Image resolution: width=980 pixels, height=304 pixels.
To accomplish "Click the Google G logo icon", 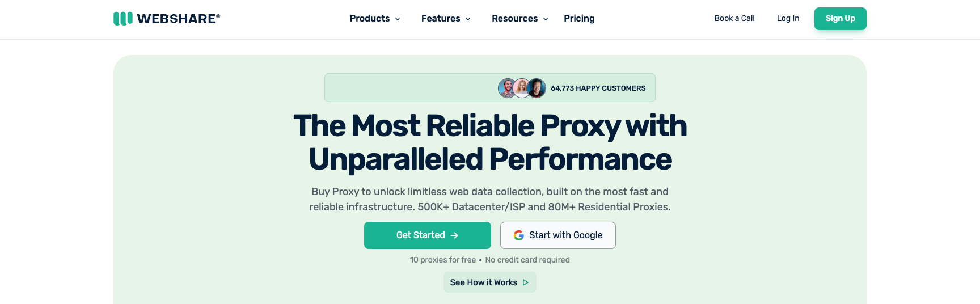I will pos(519,235).
